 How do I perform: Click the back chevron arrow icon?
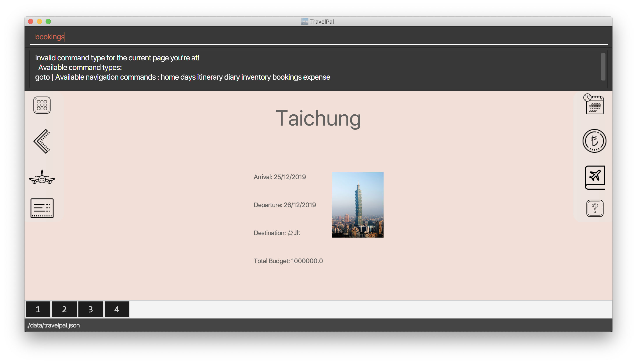point(42,141)
